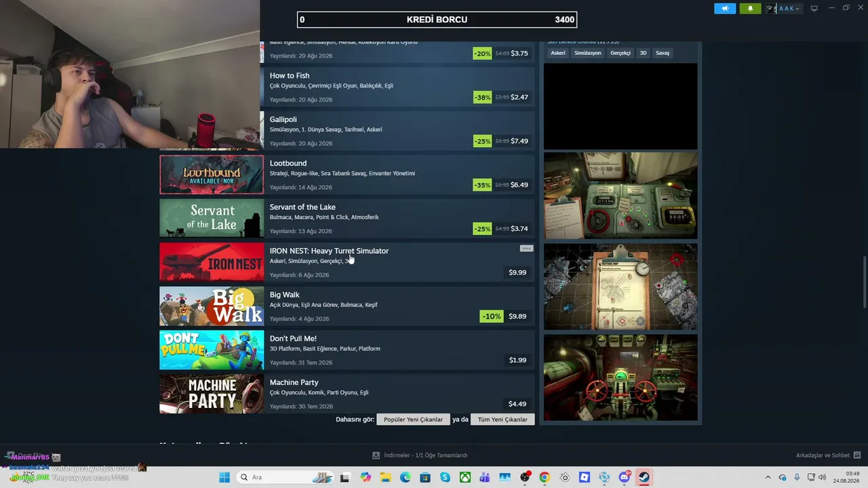Select the Askeri tag

tap(558, 53)
